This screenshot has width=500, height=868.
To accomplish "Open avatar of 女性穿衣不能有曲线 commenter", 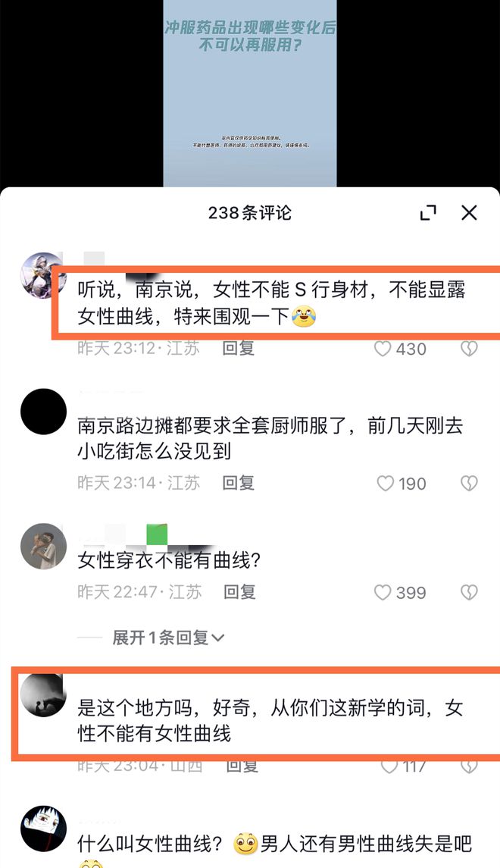I will point(43,547).
